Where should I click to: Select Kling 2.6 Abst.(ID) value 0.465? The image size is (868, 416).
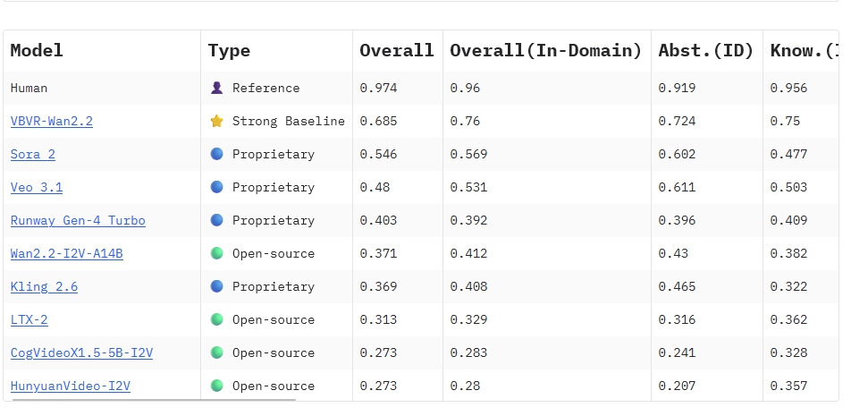tap(677, 286)
